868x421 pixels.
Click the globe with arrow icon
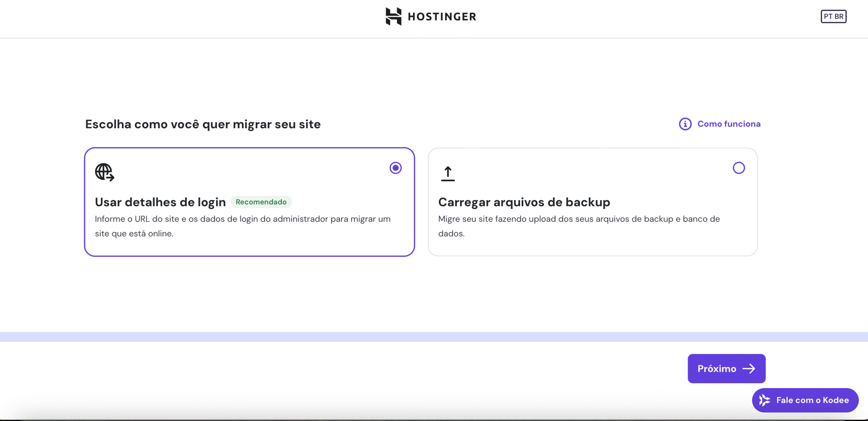click(104, 172)
